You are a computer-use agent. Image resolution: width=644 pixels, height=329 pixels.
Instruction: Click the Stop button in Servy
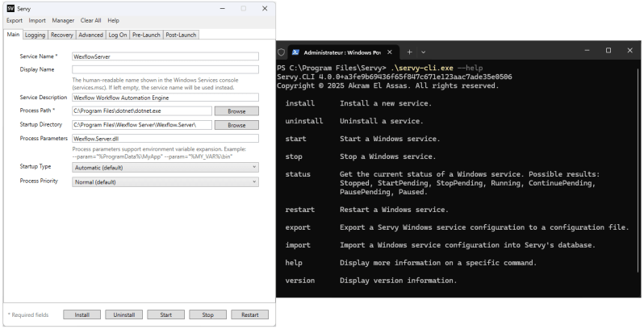coord(208,314)
